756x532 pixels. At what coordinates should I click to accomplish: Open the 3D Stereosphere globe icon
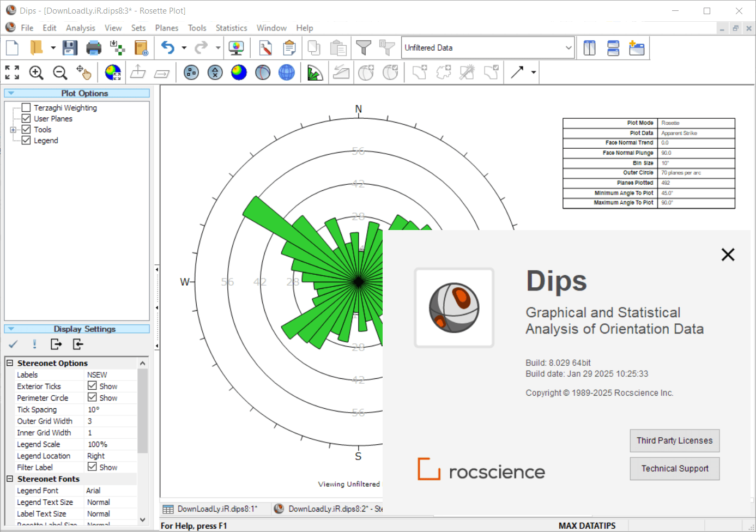click(x=286, y=72)
